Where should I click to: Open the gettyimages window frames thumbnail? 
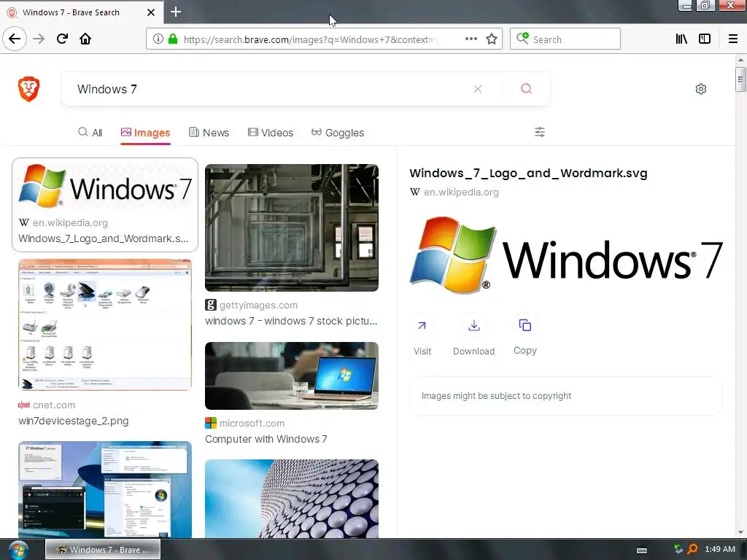pos(292,227)
